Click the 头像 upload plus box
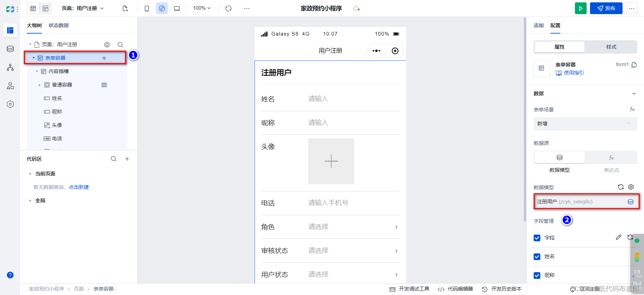 point(331,161)
